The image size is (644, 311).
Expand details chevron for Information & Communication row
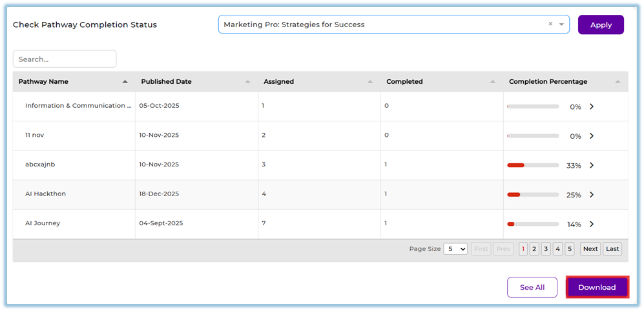coord(592,106)
